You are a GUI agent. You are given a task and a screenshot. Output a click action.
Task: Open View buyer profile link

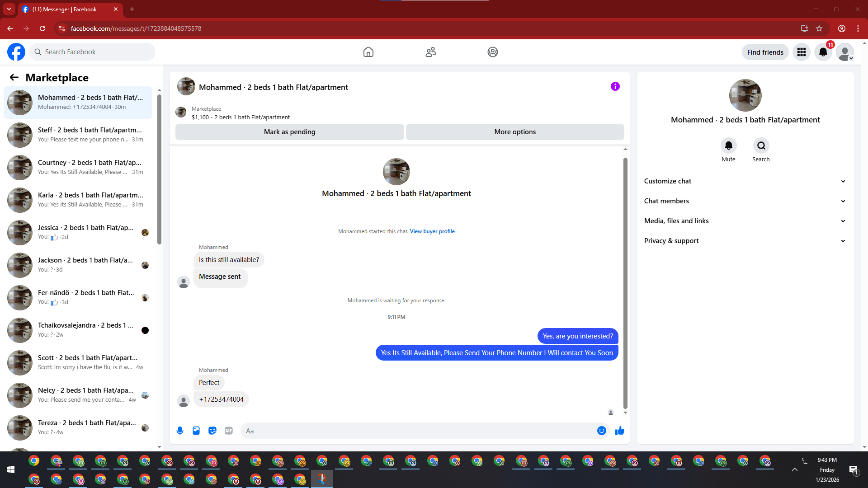tap(432, 231)
